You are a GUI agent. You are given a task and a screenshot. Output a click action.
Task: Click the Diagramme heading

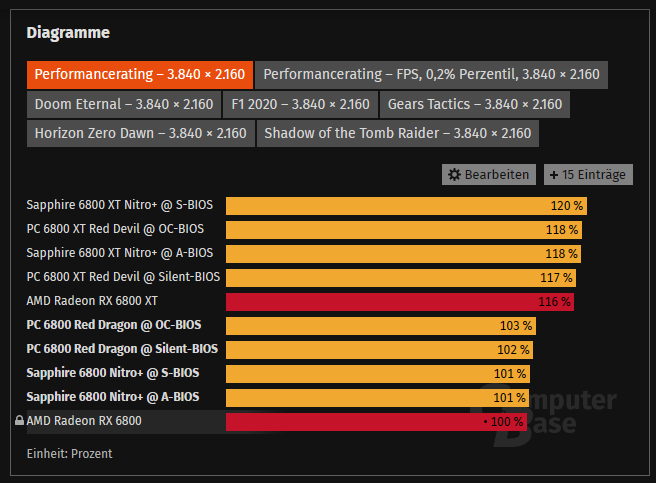tap(68, 33)
